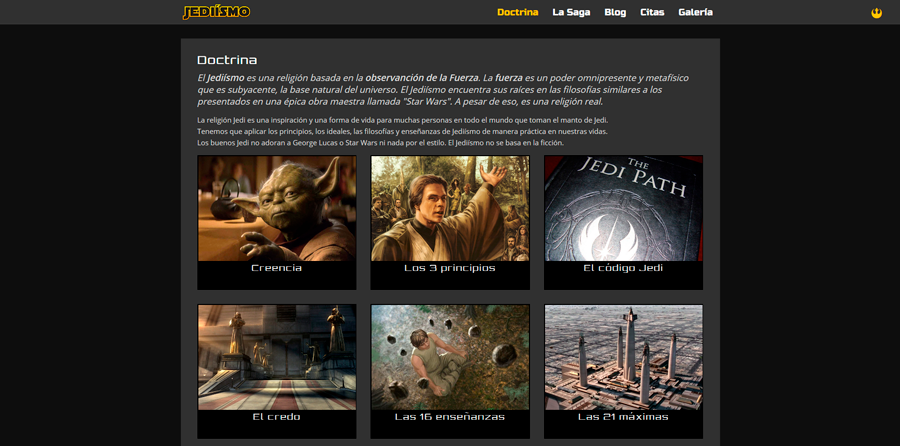Image resolution: width=900 pixels, height=446 pixels.
Task: Go to La Saga section
Action: pos(571,12)
